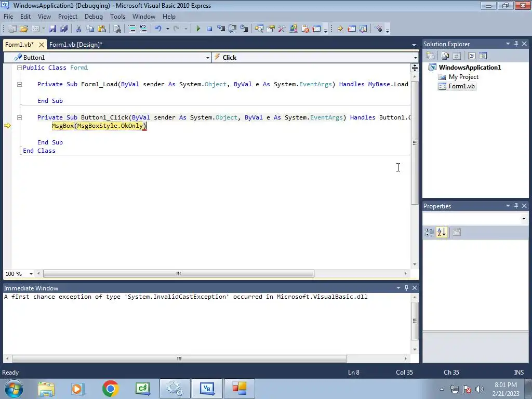Click View Designer icon in Solution Explorer
Screen dimensions: 532x399
tap(483, 56)
